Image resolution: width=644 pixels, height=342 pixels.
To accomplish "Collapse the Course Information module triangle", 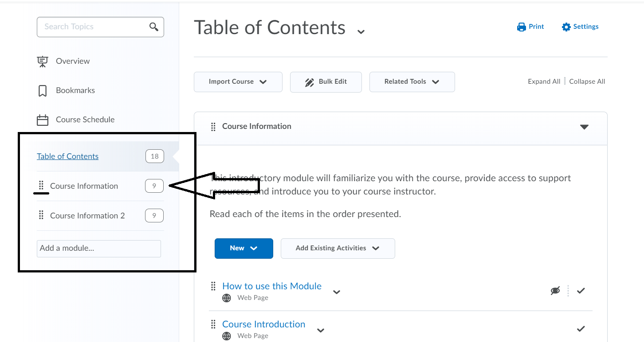I will pos(584,127).
